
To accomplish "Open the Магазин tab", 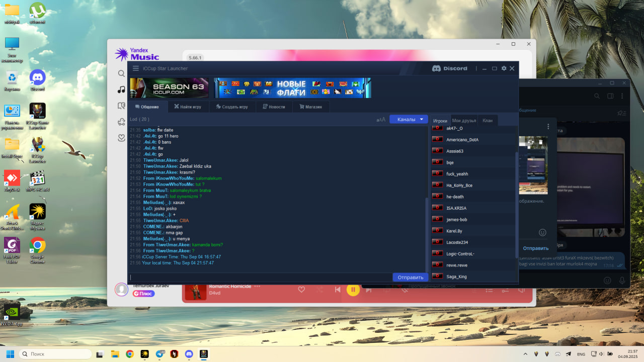I will coord(310,107).
